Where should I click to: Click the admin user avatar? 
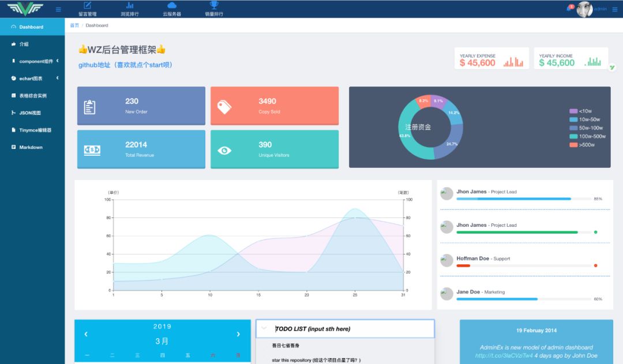(x=584, y=9)
